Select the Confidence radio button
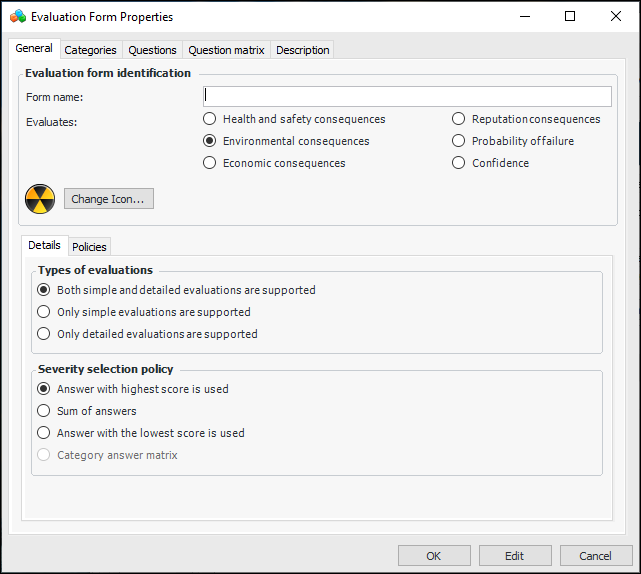 (x=459, y=163)
